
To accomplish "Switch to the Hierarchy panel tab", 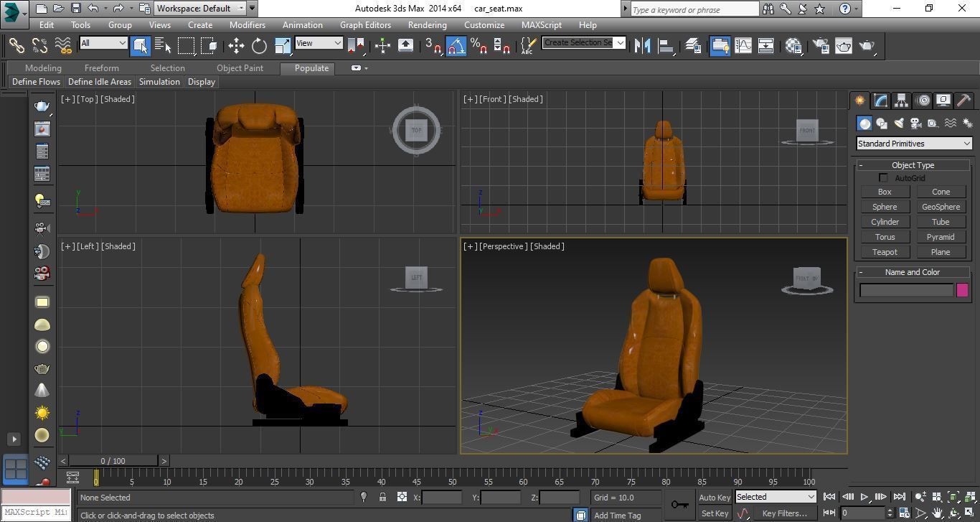I will pos(901,101).
